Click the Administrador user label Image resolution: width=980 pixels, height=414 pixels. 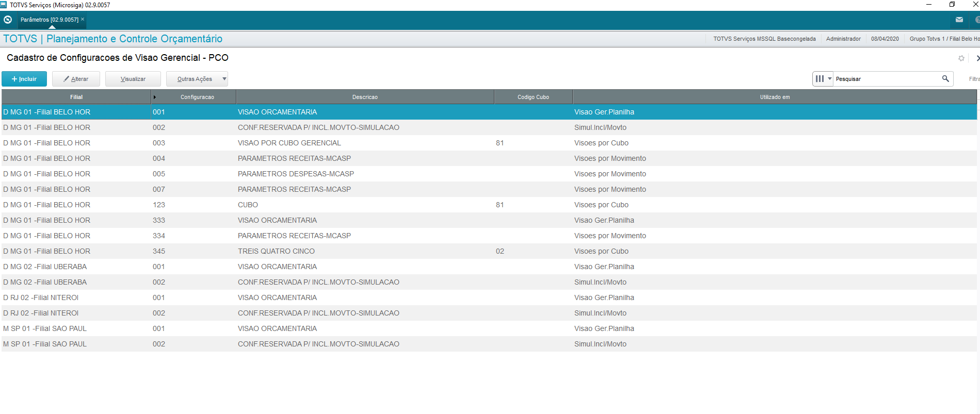(x=843, y=39)
